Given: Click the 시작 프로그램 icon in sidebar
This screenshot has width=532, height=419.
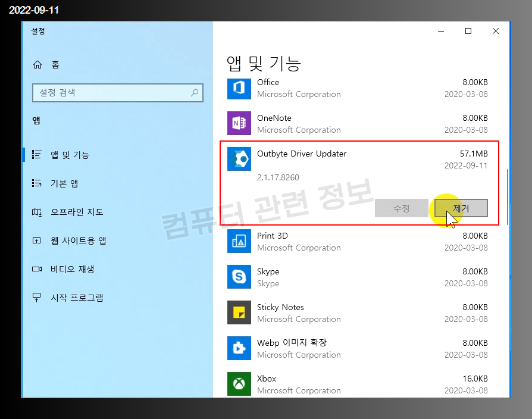Looking at the screenshot, I should coord(37,298).
